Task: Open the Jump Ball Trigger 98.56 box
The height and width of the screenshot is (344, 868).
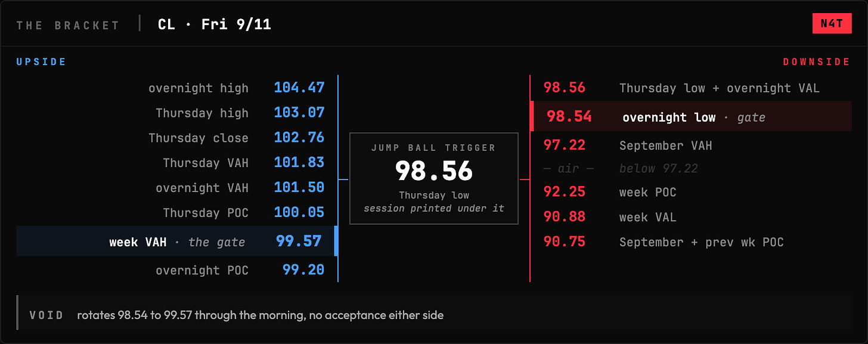Action: click(x=434, y=178)
